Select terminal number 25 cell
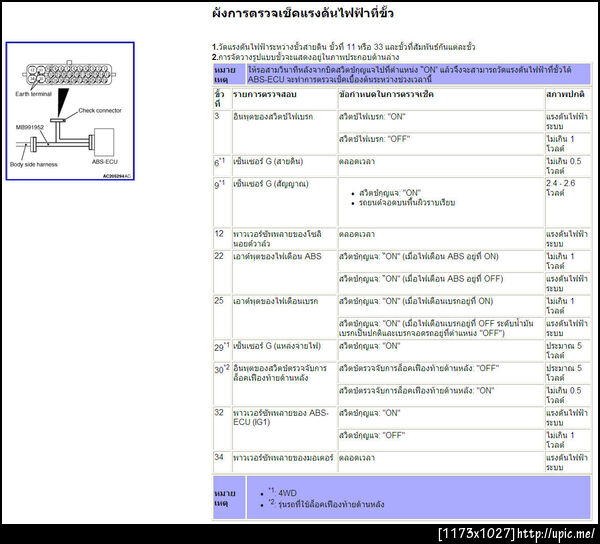 pos(222,317)
